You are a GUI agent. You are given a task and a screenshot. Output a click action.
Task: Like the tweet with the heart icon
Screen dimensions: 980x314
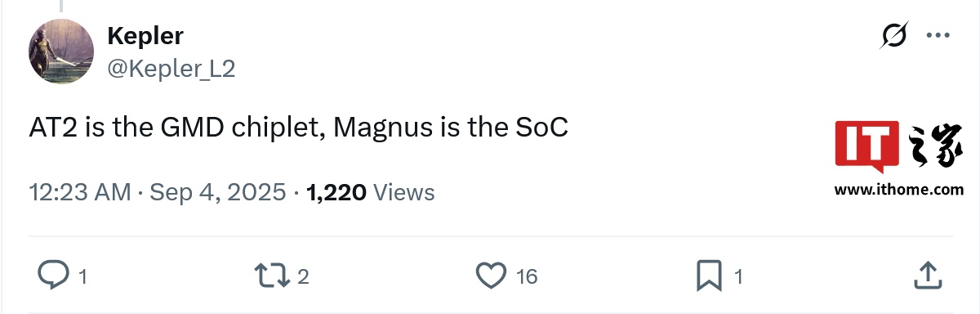pos(492,276)
